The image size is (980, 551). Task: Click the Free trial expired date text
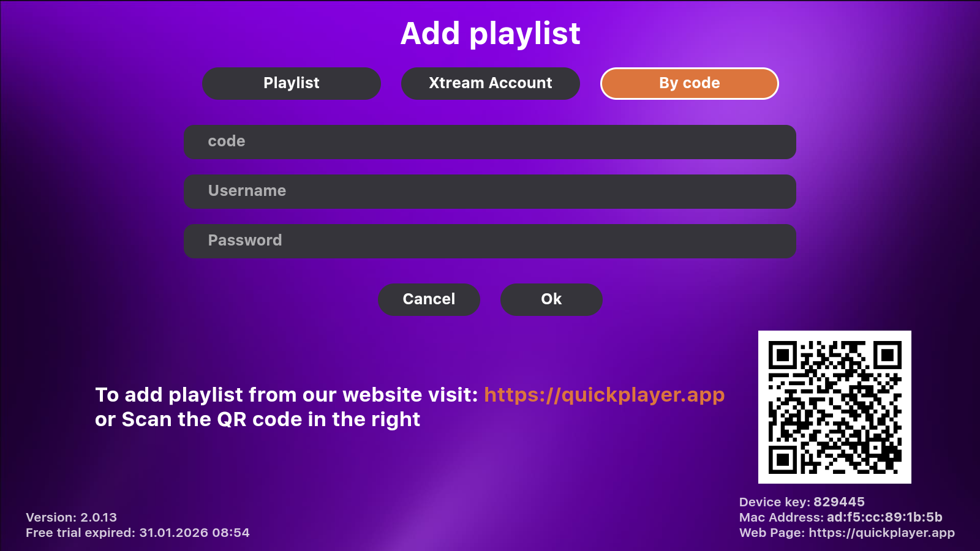[x=138, y=533]
